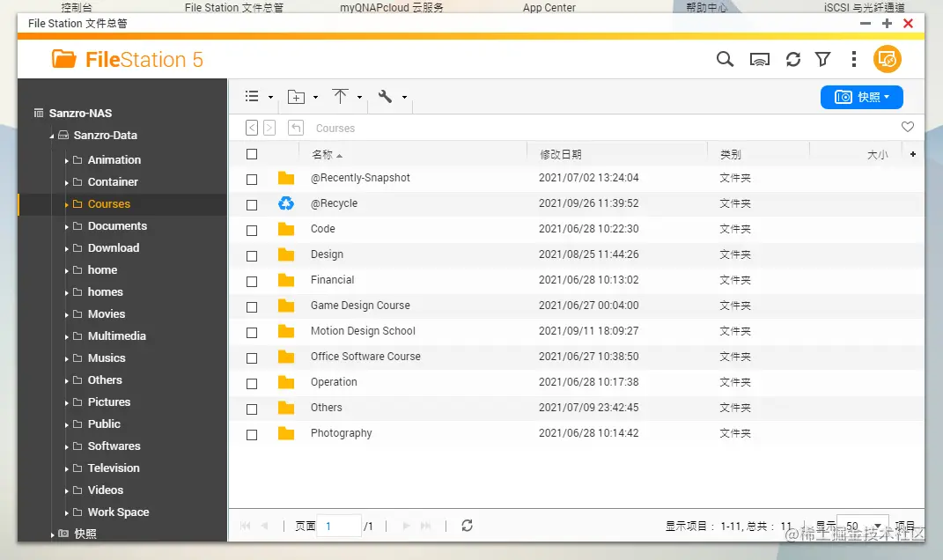This screenshot has width=943, height=560.
Task: Open App Center desktop item
Action: click(x=549, y=7)
